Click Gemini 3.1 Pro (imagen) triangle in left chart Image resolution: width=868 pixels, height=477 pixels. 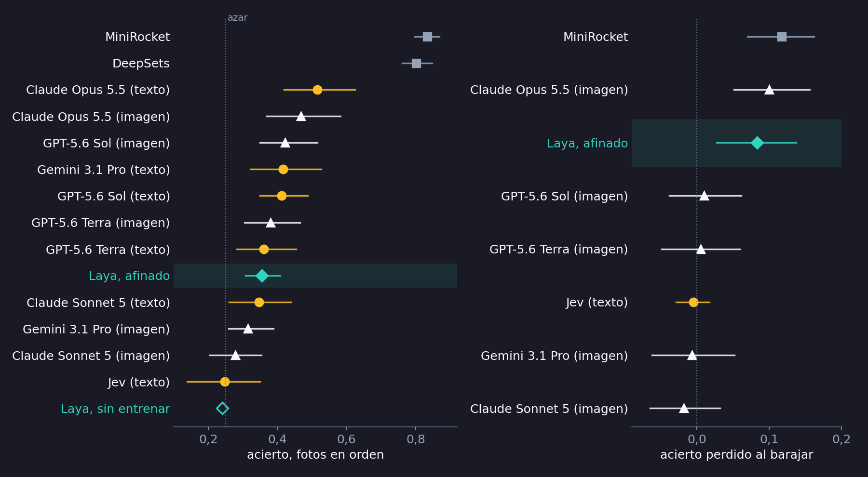point(248,329)
